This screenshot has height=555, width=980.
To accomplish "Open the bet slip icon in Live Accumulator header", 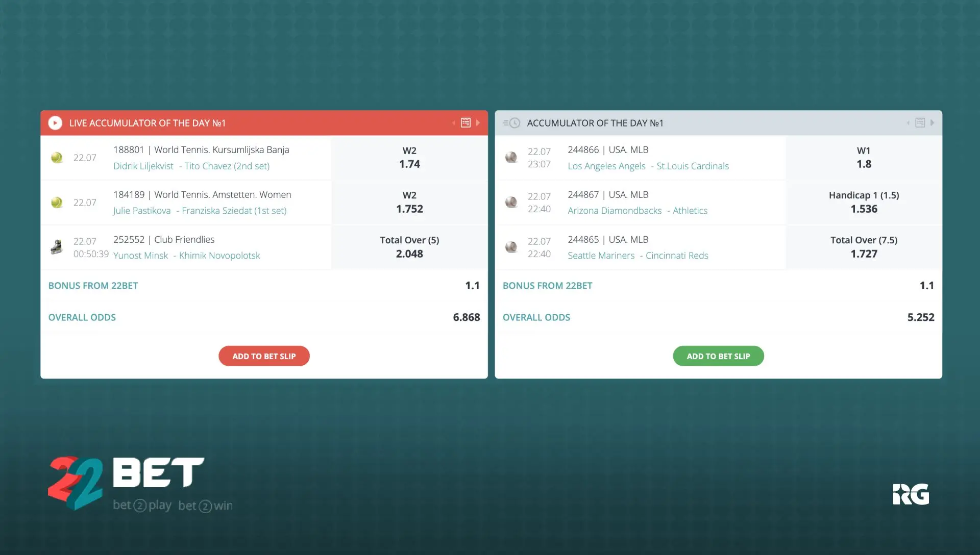I will (x=465, y=123).
